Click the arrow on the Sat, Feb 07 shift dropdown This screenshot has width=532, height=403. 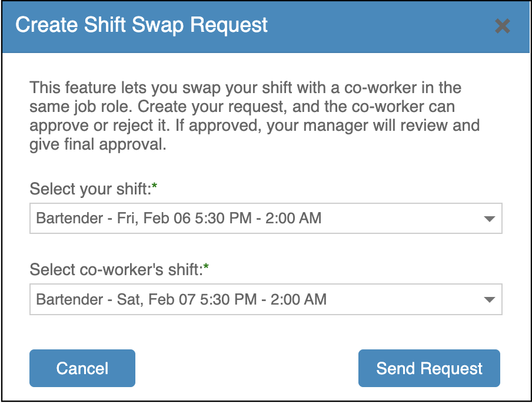(x=489, y=300)
